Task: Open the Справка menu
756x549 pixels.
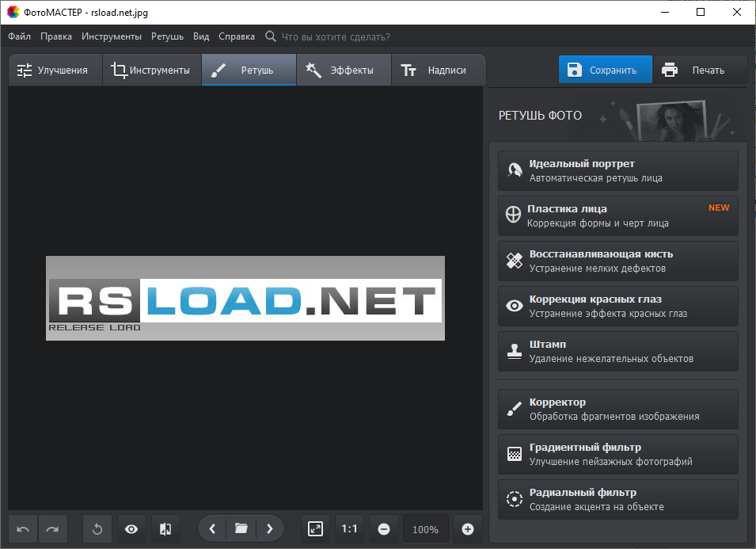Action: [x=236, y=36]
